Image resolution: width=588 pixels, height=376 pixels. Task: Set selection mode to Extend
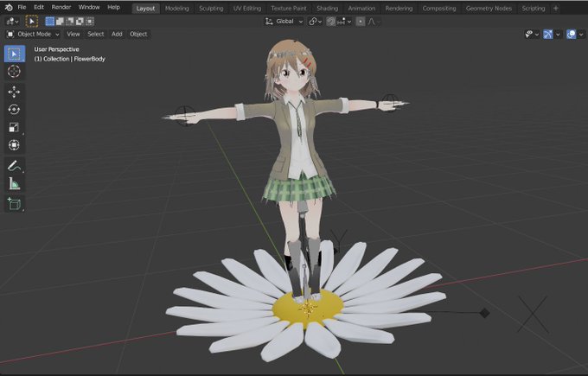point(60,22)
